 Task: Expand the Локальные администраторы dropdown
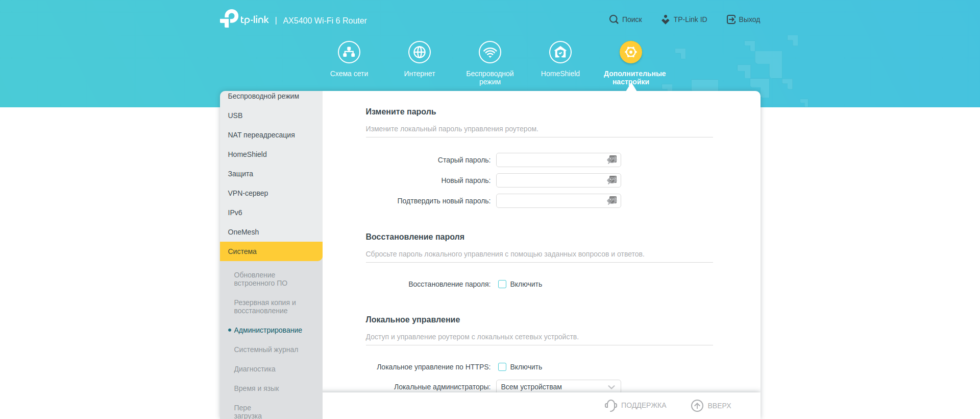(558, 387)
